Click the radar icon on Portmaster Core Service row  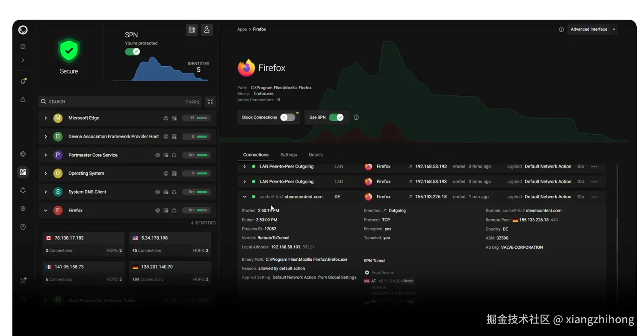click(x=158, y=155)
